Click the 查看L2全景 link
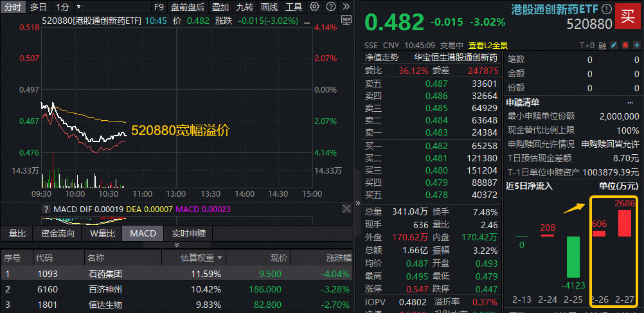Viewport: 644px width, 313px height. [488, 46]
